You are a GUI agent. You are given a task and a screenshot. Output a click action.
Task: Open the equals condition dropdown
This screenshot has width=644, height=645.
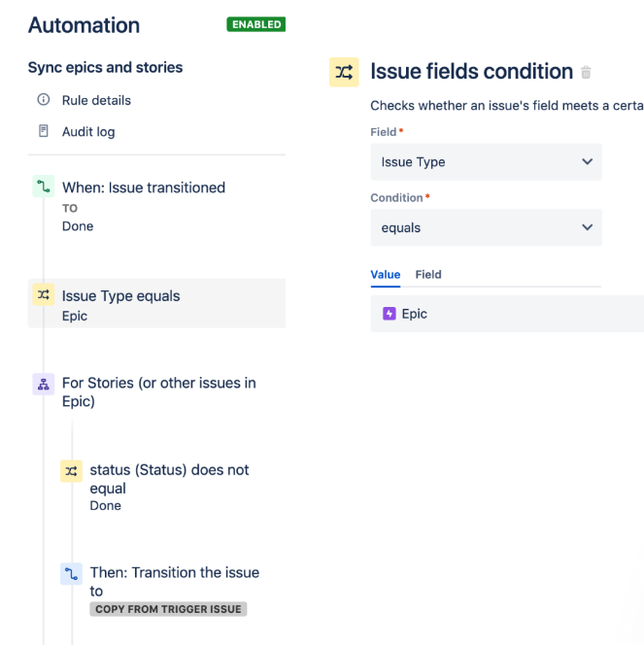tap(486, 227)
